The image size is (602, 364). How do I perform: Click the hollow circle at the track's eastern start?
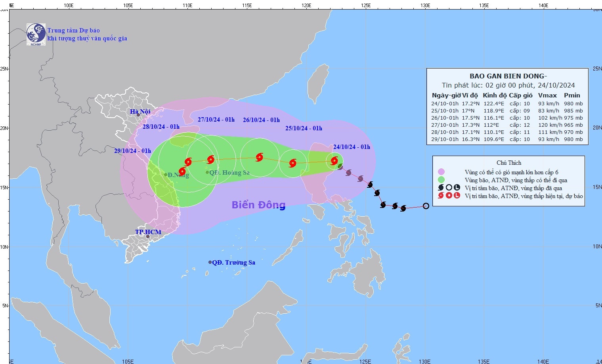coord(426,206)
